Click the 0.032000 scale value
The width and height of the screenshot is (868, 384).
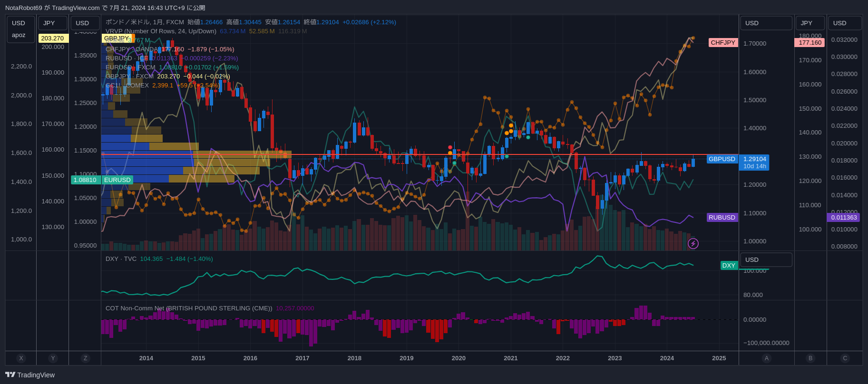point(845,40)
